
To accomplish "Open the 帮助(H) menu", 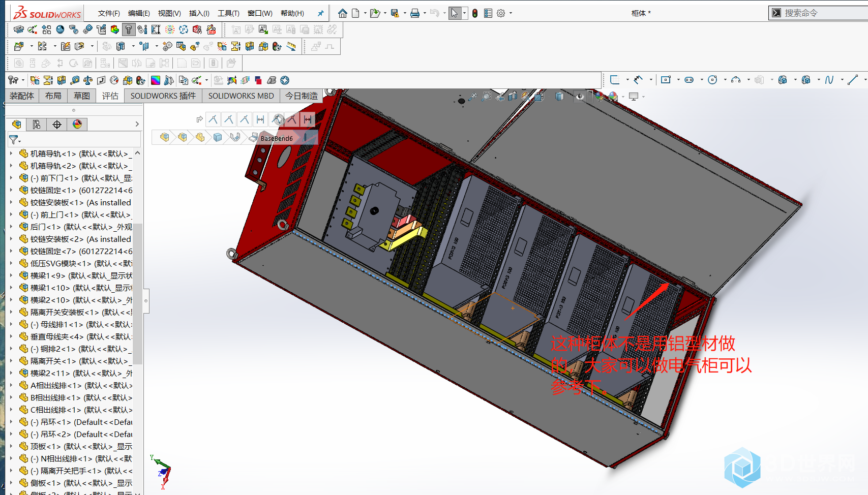I will point(292,13).
